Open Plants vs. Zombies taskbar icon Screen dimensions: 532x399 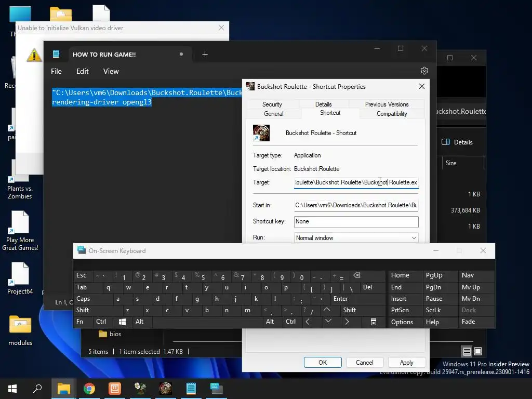click(140, 389)
